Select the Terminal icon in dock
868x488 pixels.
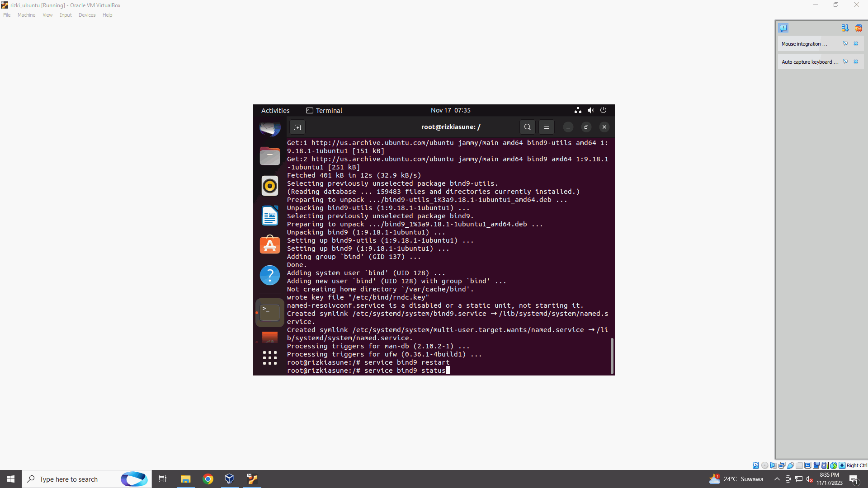270,312
